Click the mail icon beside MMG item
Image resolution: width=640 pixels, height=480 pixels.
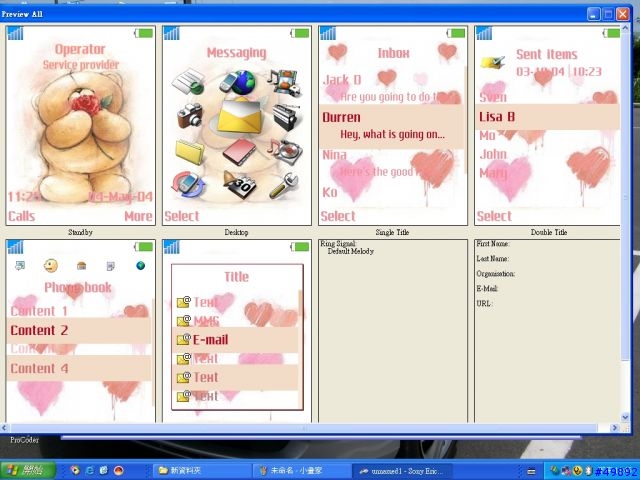point(184,321)
